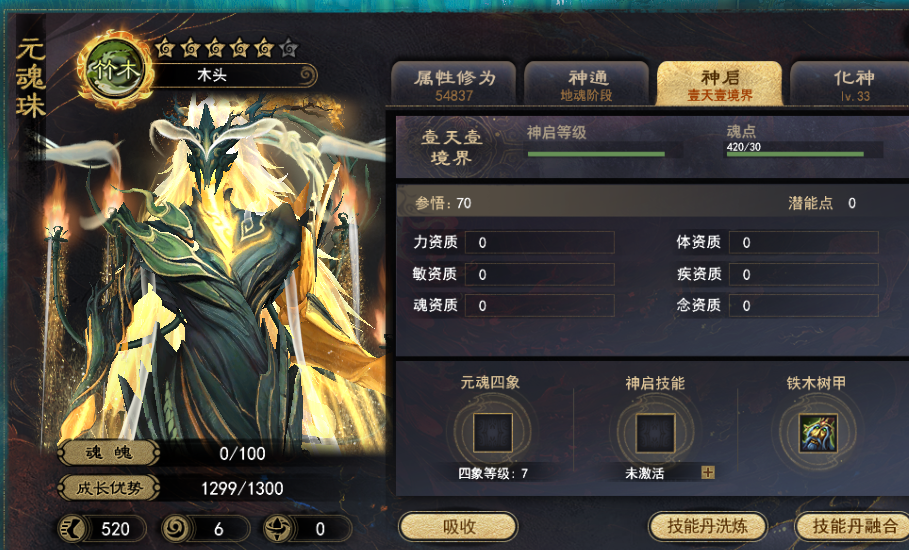Click the plus icon beside 未激活

point(707,472)
